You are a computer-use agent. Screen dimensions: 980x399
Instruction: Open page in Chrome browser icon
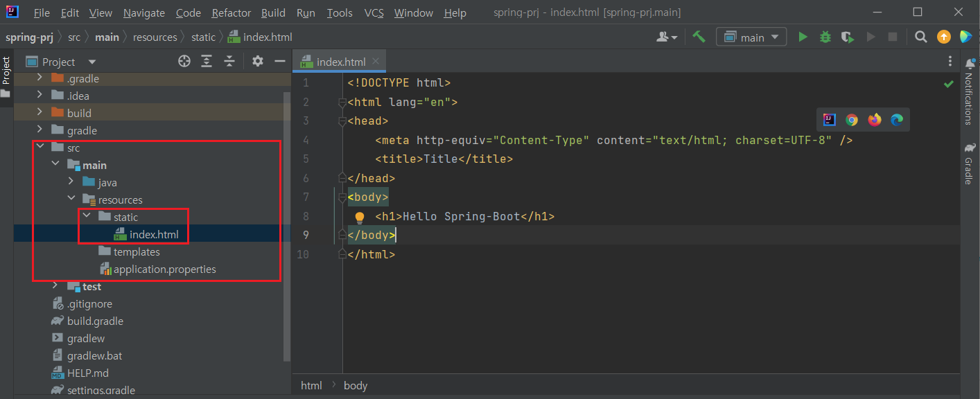coord(852,120)
